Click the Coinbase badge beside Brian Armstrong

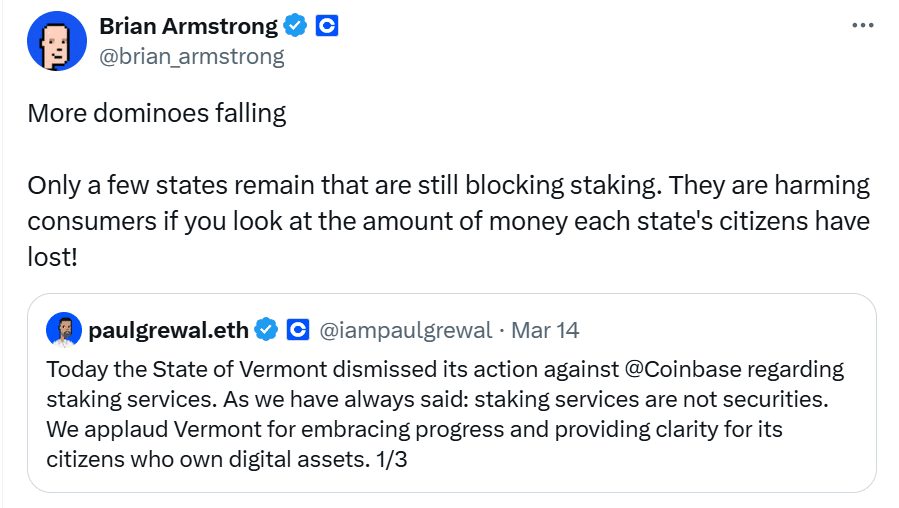(x=327, y=26)
